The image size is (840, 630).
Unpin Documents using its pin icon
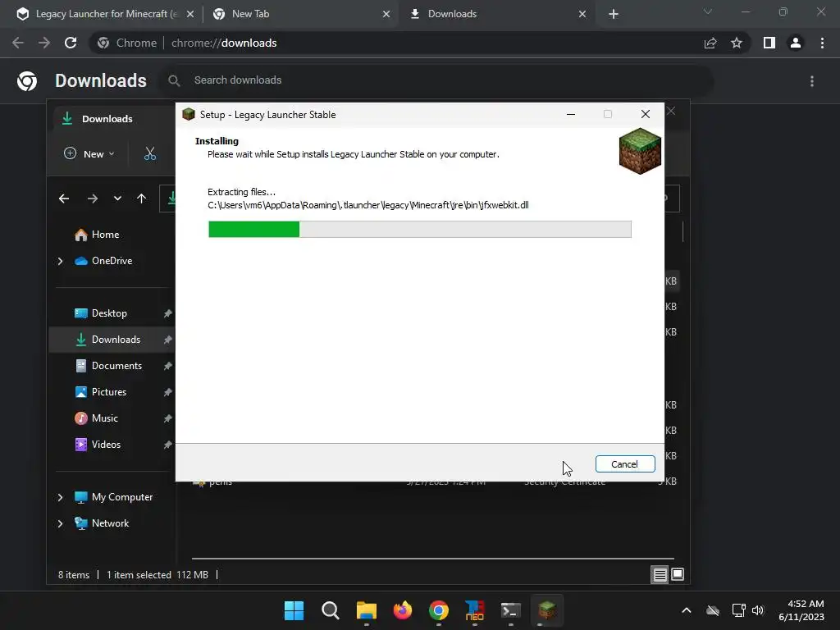coord(167,366)
